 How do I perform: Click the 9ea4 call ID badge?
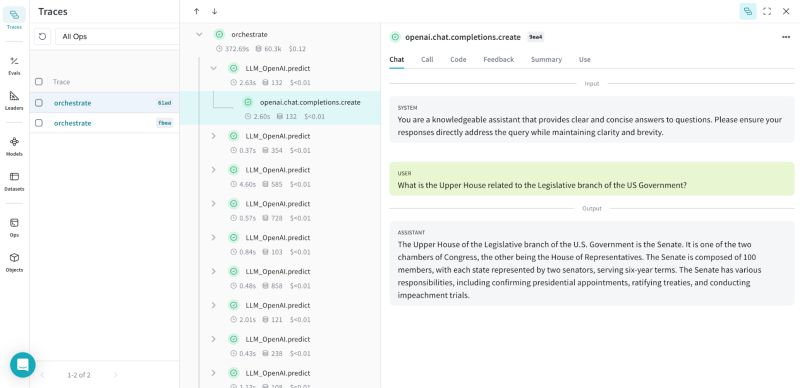[535, 37]
